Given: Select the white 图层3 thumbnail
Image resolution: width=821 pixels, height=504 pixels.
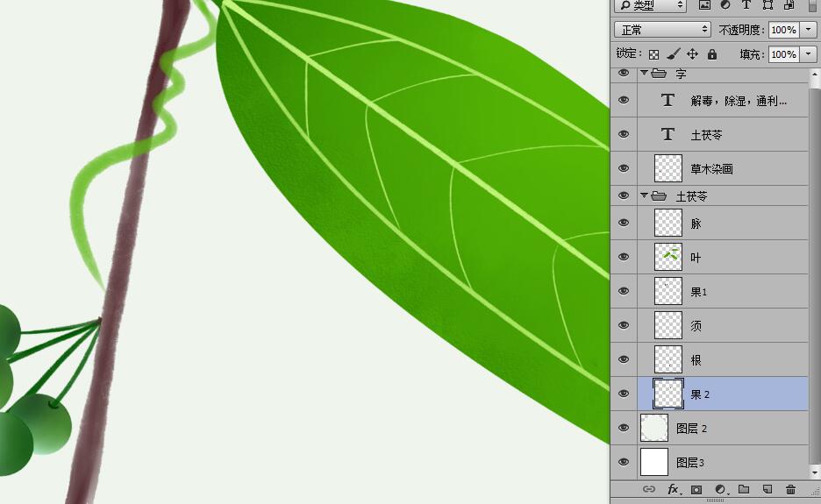Looking at the screenshot, I should [654, 462].
